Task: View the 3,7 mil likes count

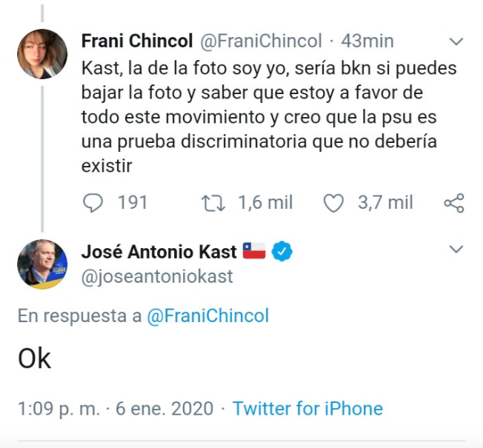Action: (385, 203)
